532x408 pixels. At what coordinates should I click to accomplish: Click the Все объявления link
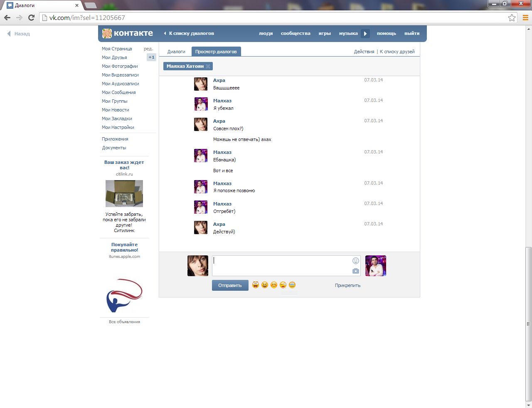pyautogui.click(x=124, y=321)
